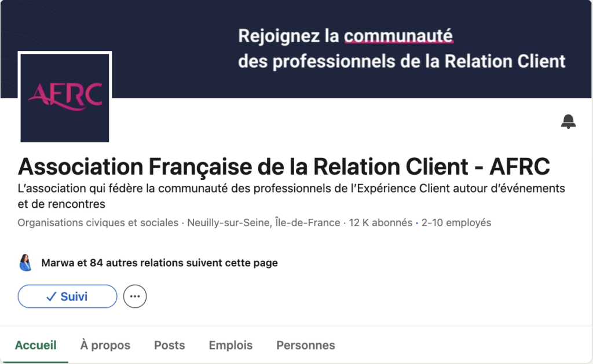Open Marwa and 84 other relations link

tap(159, 263)
